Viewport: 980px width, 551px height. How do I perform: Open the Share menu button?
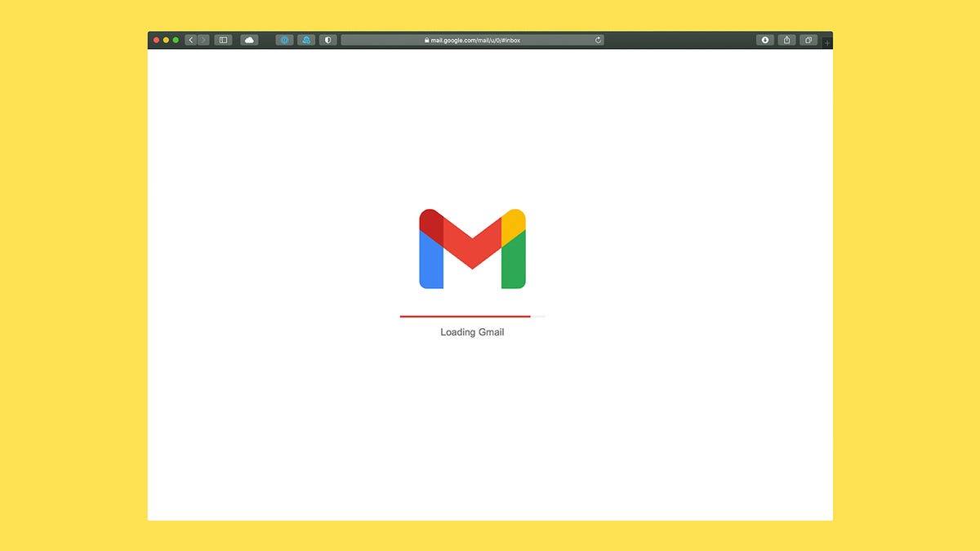click(x=786, y=40)
